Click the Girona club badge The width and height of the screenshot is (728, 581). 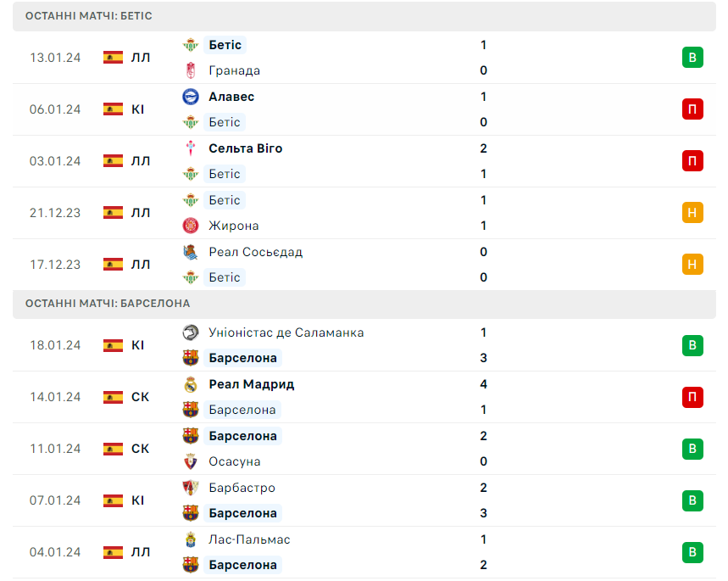[191, 226]
